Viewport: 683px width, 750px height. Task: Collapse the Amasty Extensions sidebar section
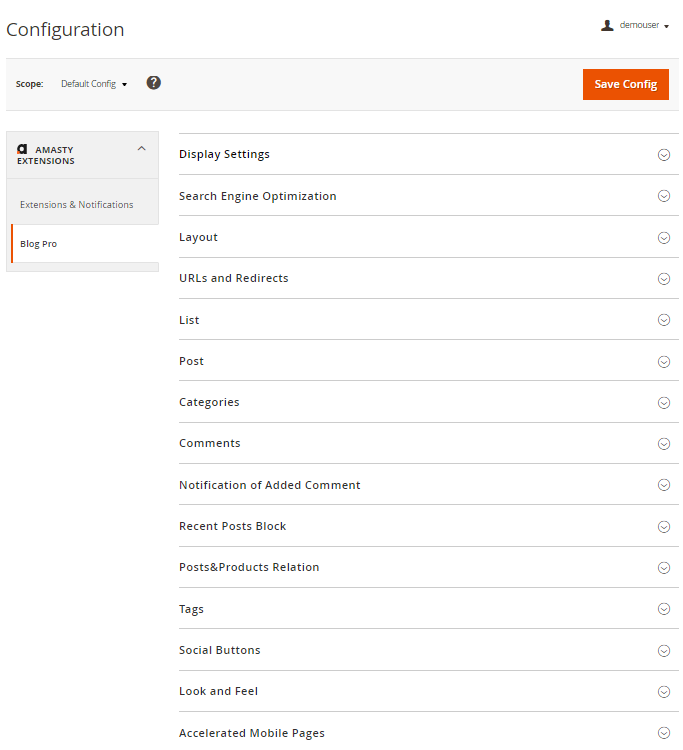(x=141, y=149)
